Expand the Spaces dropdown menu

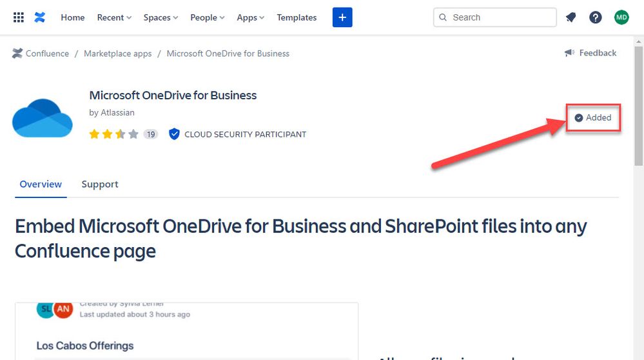(x=161, y=17)
